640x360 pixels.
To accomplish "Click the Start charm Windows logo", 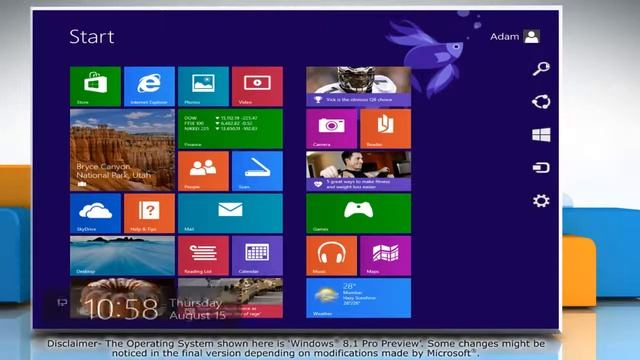I will (541, 135).
